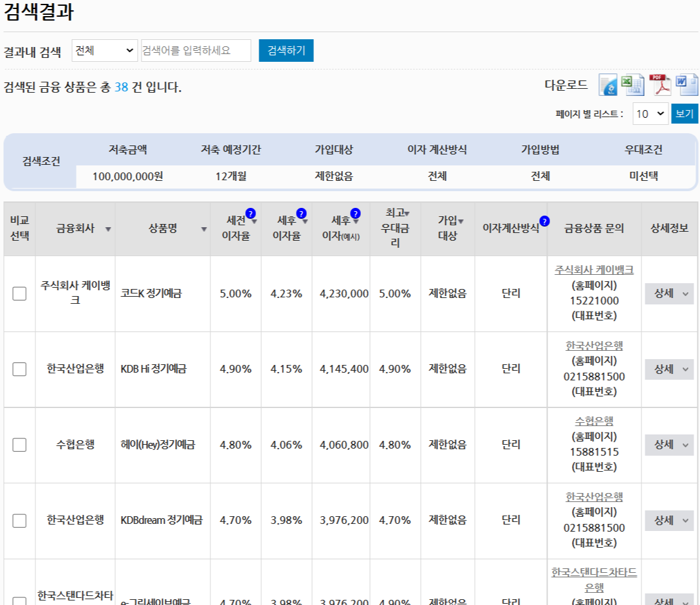700x605 pixels.
Task: Sort table by 상품명 column arrow
Action: pos(204,229)
